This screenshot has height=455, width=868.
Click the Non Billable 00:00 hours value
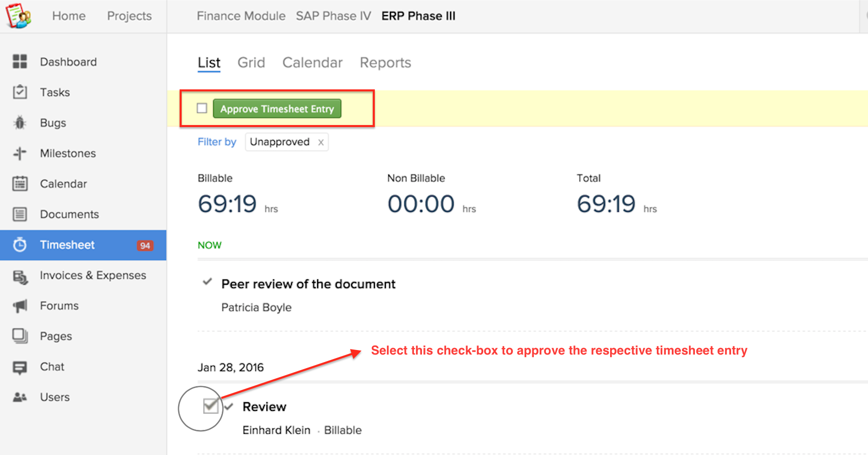point(421,204)
